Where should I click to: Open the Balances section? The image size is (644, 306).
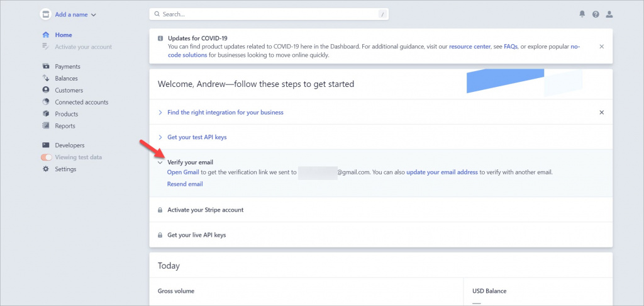point(66,79)
